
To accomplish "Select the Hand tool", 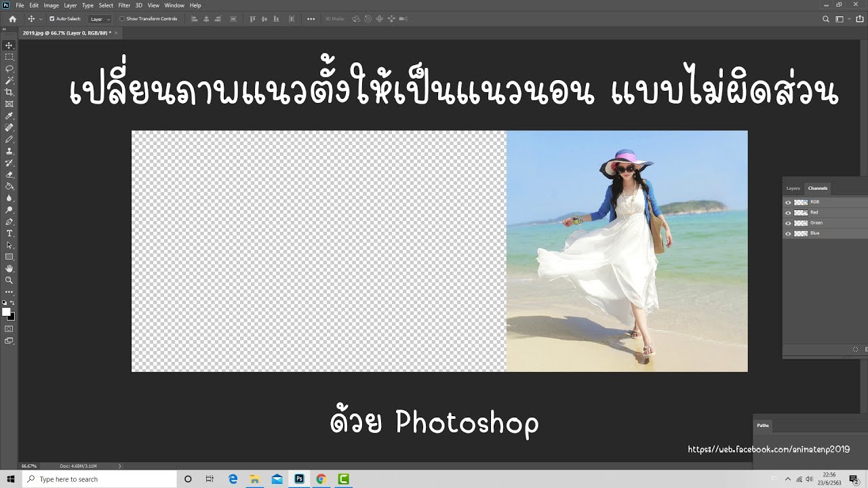I will 9,268.
